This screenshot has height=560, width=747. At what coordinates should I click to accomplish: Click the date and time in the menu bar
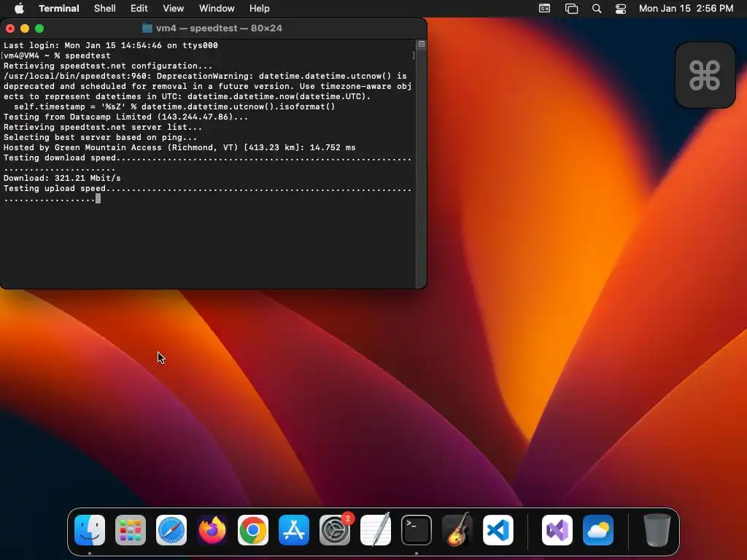[x=686, y=9]
